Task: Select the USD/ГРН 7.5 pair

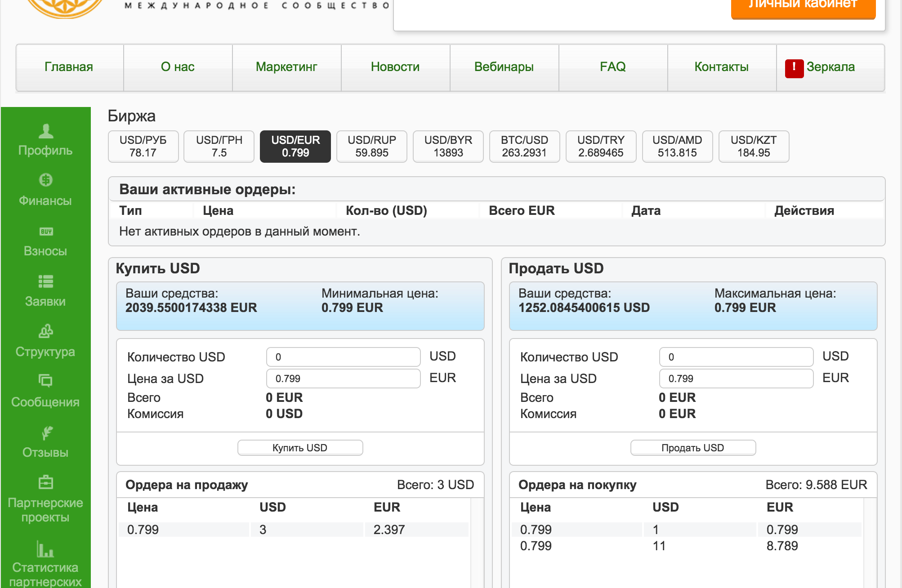Action: point(219,146)
